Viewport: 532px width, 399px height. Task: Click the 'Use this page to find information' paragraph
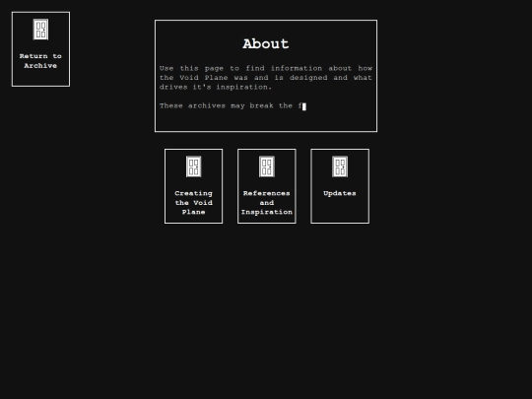pos(266,78)
